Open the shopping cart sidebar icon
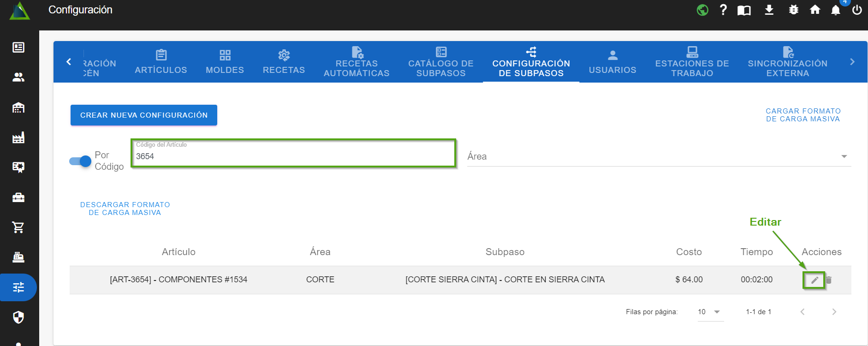Image resolution: width=868 pixels, height=346 pixels. tap(18, 227)
